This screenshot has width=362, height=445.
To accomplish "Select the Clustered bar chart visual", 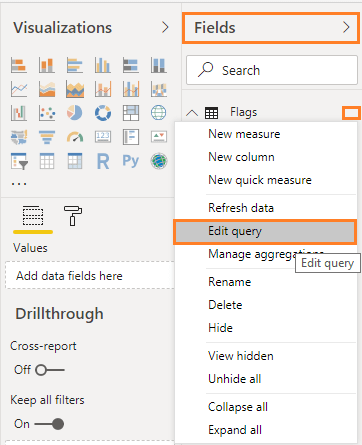I will click(75, 65).
